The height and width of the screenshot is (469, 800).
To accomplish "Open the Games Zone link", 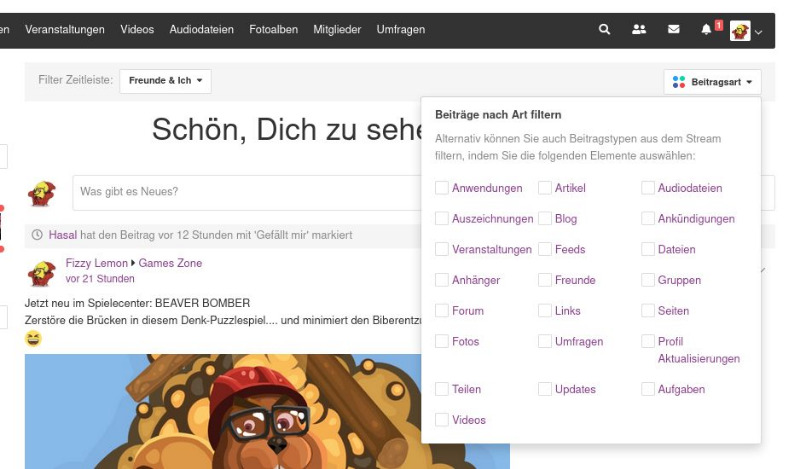I will pyautogui.click(x=170, y=264).
